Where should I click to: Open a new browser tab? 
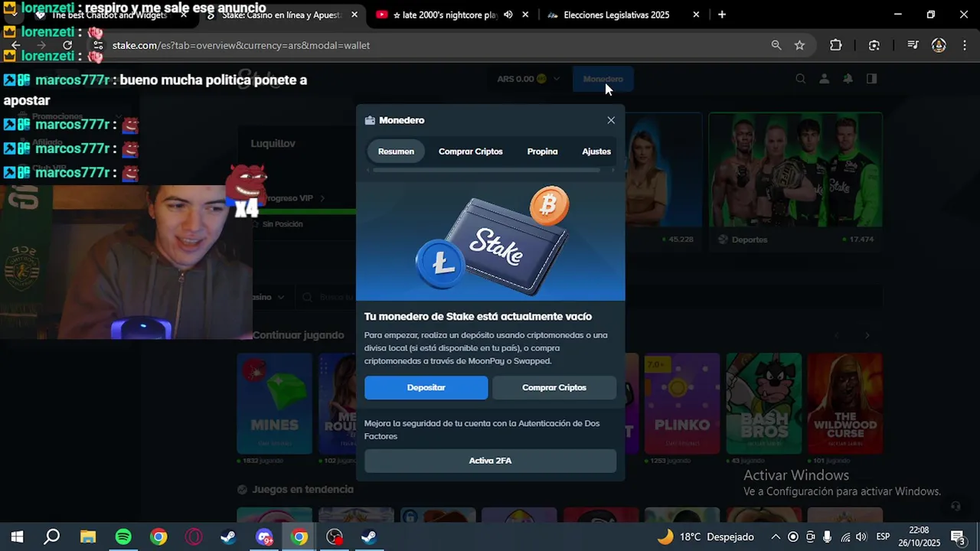click(x=722, y=15)
